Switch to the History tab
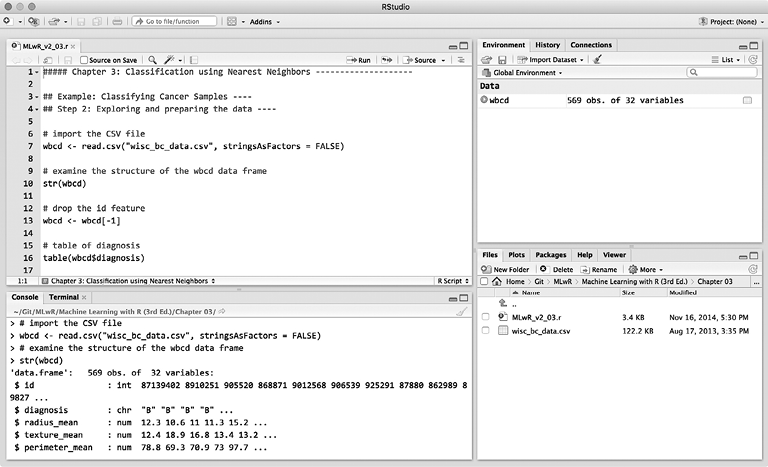768x467 pixels. [x=547, y=45]
